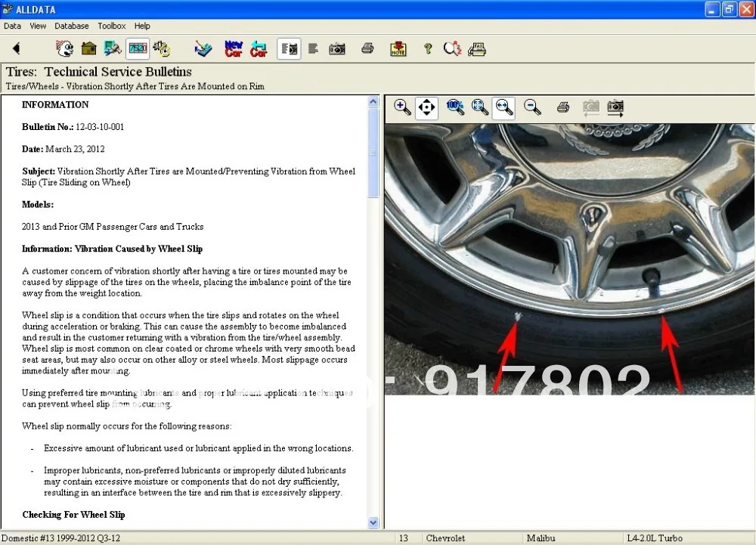Click the '13' cell in status bar

[404, 538]
